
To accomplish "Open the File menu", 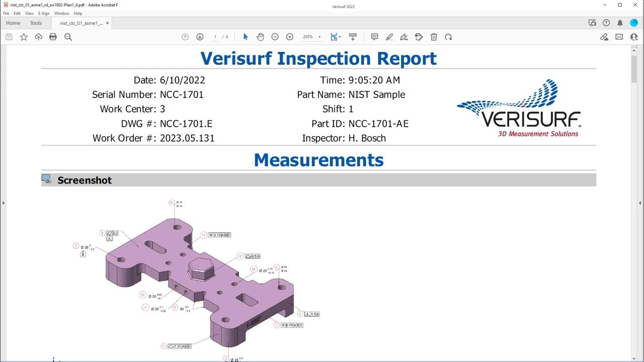I will pos(6,14).
